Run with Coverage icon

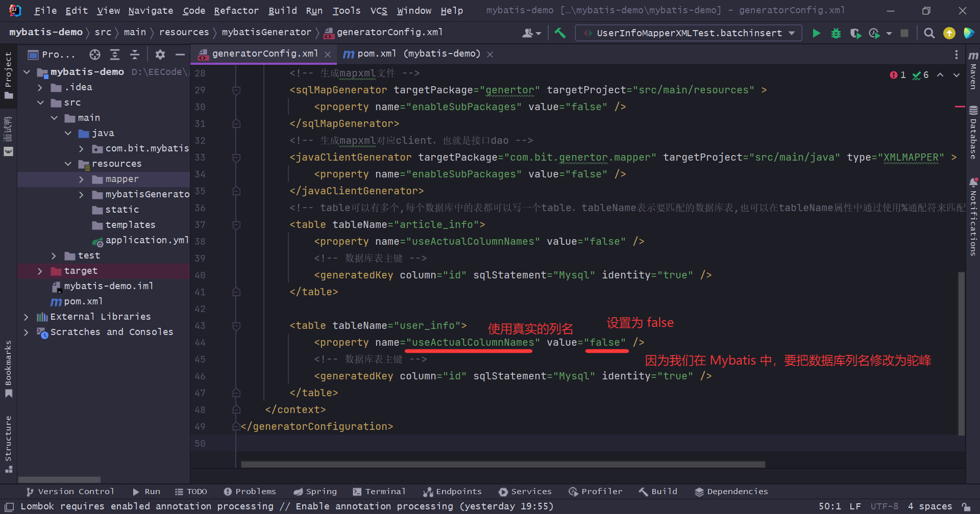[x=855, y=33]
